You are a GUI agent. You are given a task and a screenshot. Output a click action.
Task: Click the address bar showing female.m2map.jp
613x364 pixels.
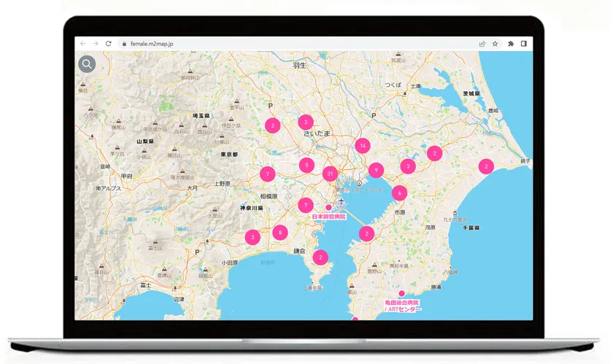click(x=297, y=44)
